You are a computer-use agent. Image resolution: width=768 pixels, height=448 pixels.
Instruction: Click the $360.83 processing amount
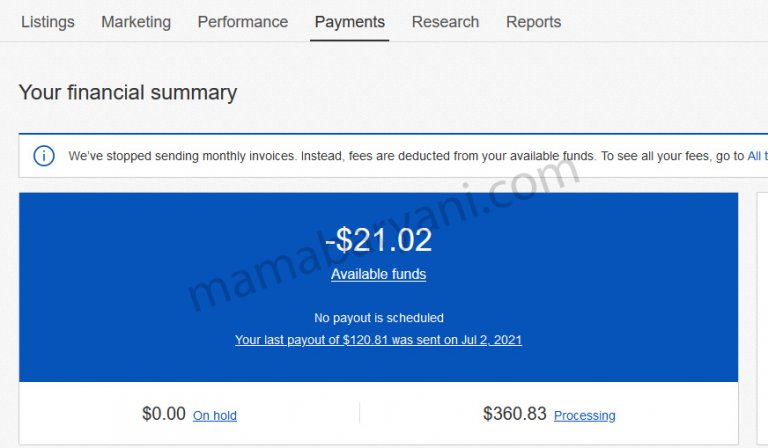coord(514,414)
